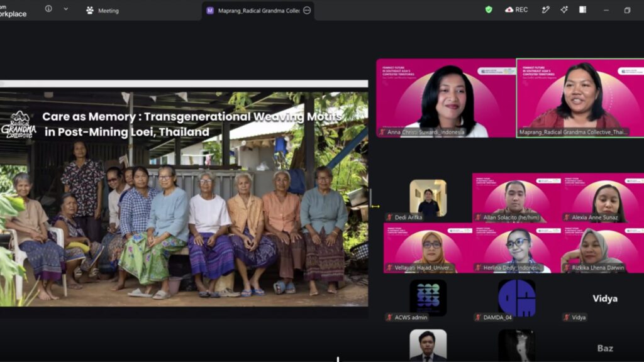Click muted mic icon beside DAMDA_04

point(478,317)
